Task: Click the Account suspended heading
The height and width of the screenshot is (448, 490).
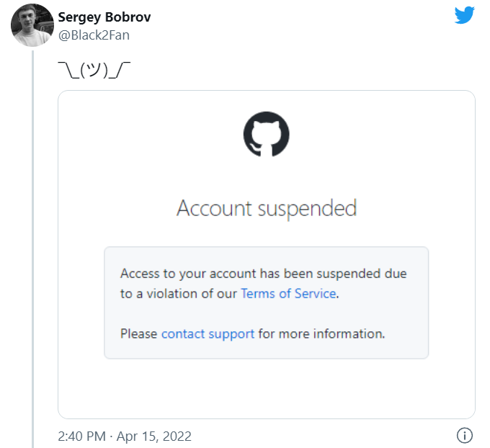Action: pyautogui.click(x=267, y=208)
